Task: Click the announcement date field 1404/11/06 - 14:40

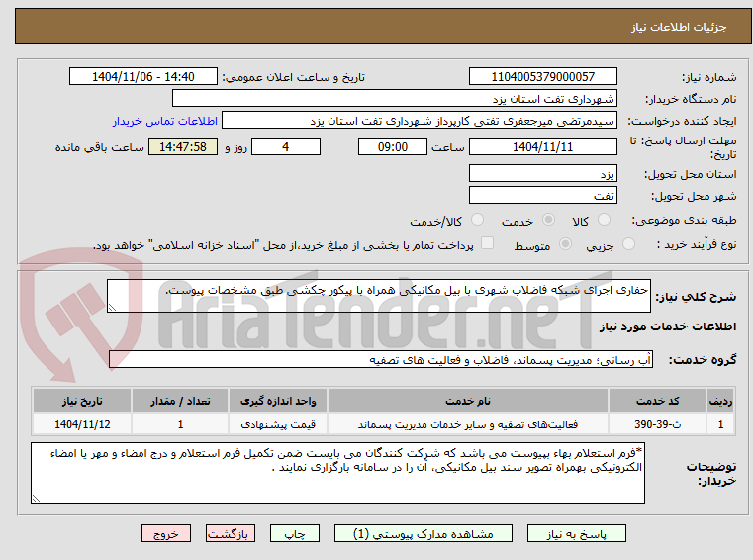Action: click(143, 76)
